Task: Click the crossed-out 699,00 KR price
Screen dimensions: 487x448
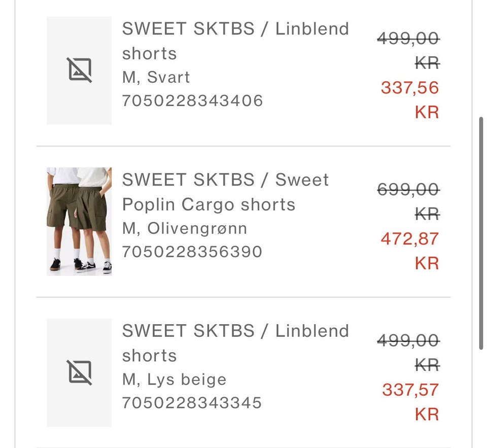Action: tap(408, 201)
